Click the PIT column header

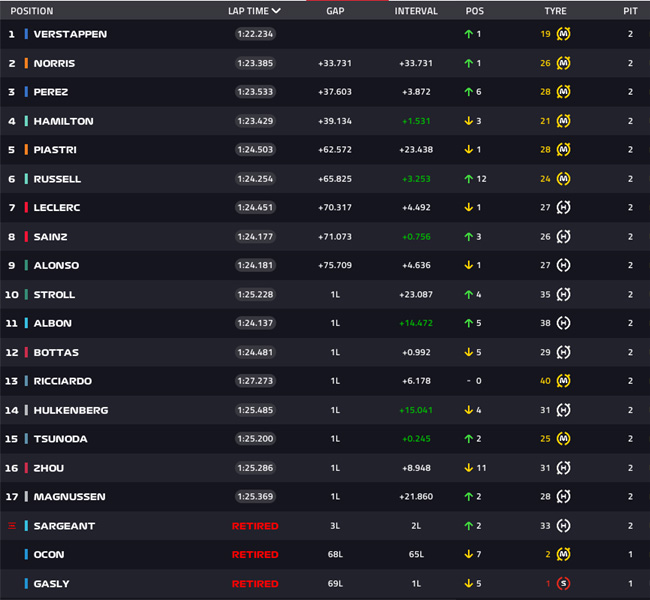tap(630, 11)
